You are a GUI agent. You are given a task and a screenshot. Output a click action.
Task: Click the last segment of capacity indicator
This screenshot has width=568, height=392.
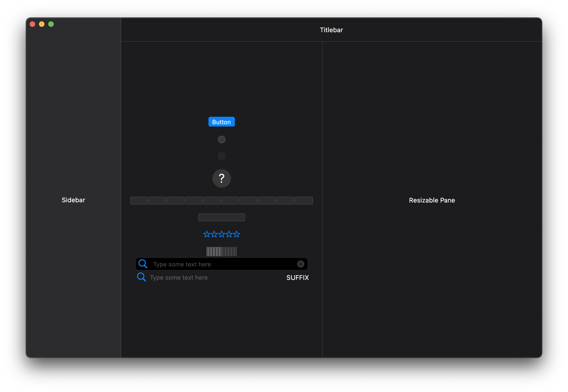(x=303, y=201)
